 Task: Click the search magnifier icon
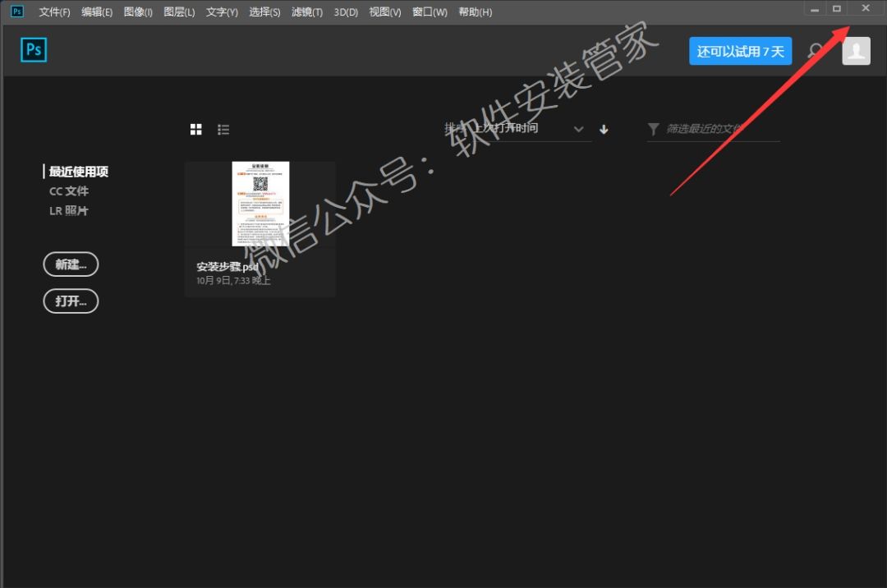pos(816,51)
